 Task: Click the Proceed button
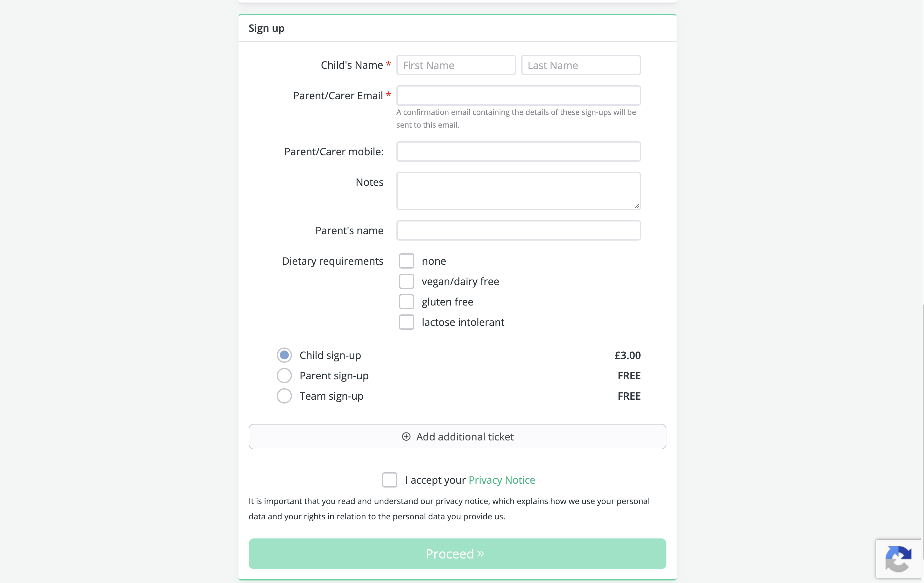(x=458, y=553)
